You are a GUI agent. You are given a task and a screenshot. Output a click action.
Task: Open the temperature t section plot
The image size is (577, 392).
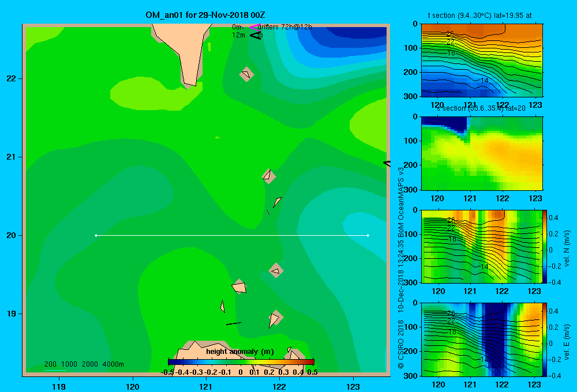pos(482,61)
